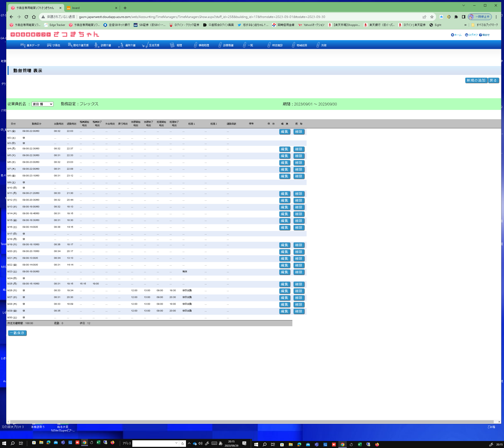This screenshot has height=448, width=504.
Task: Open the 労務 menu item
Action: pyautogui.click(x=323, y=45)
